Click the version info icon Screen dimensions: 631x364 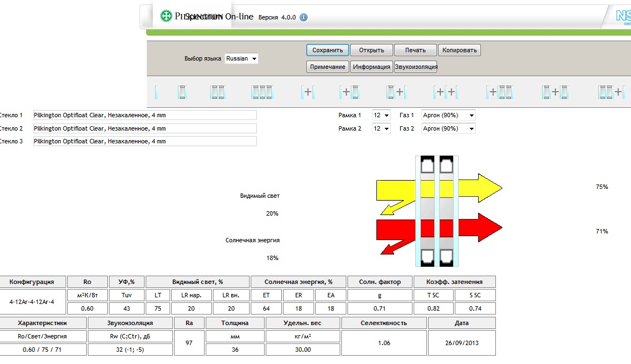pos(304,17)
